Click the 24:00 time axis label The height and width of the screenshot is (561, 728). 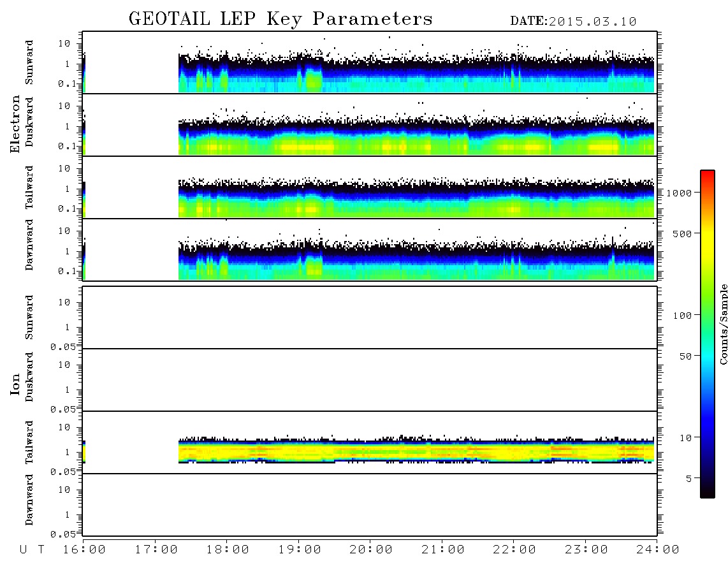(x=658, y=550)
